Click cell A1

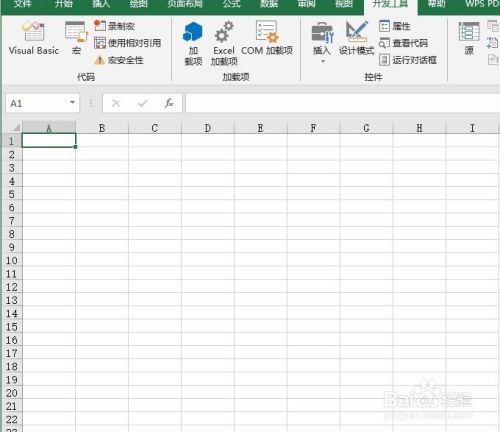tap(49, 140)
